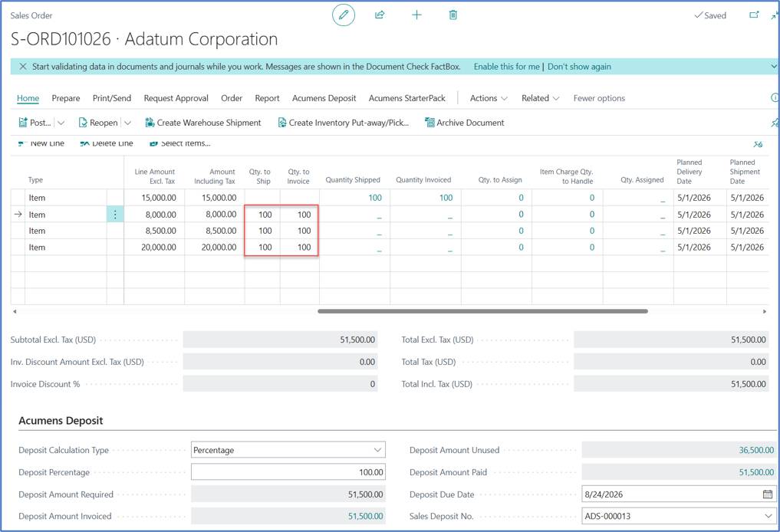
Task: Click the share icon in header
Action: 380,15
